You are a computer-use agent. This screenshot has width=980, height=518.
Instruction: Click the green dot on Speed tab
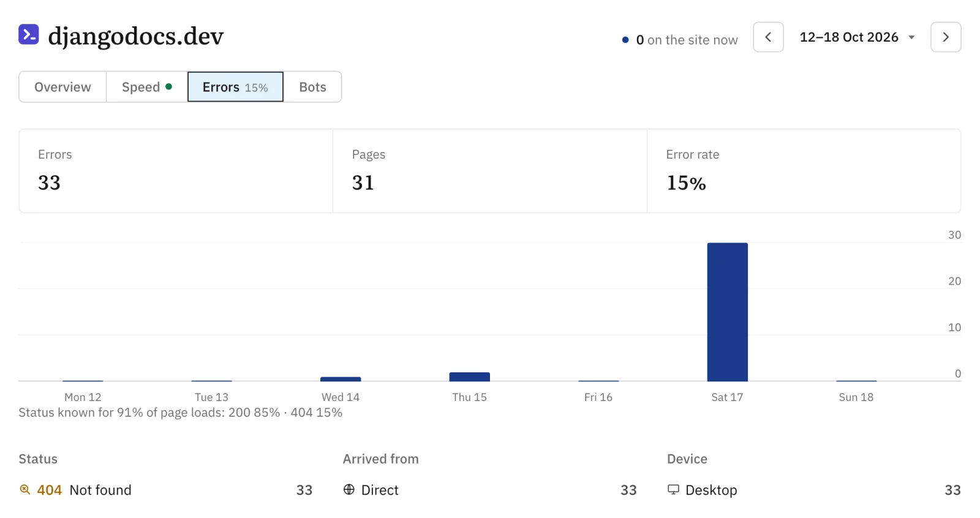click(x=169, y=86)
